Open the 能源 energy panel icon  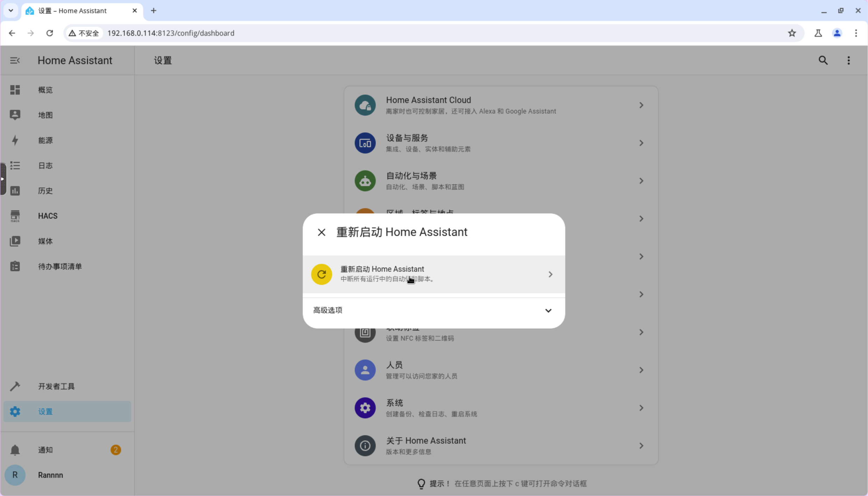[x=15, y=140]
